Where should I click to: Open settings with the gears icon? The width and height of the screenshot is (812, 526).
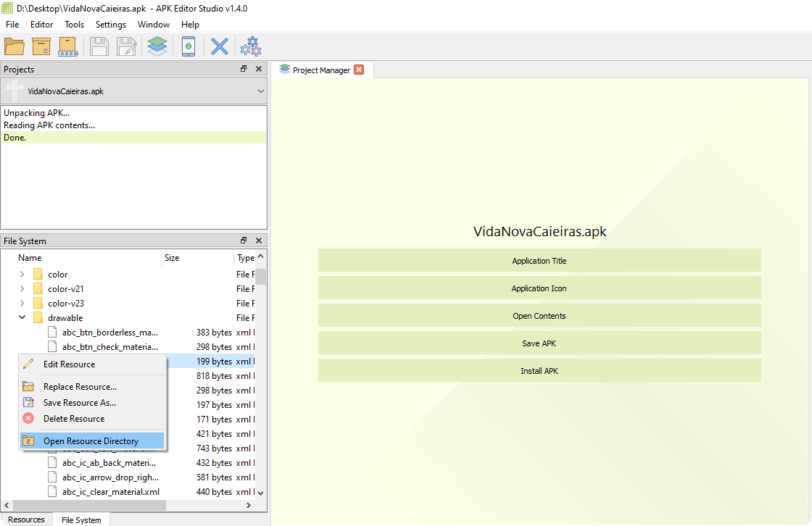tap(251, 46)
